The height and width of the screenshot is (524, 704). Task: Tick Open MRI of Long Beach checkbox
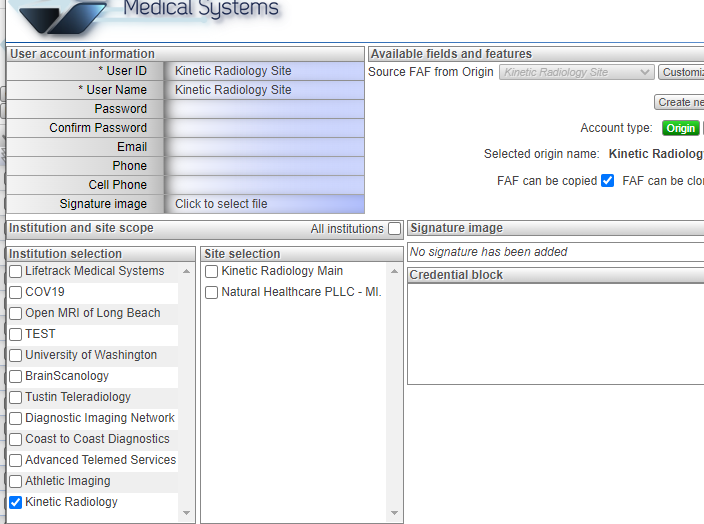pos(16,313)
